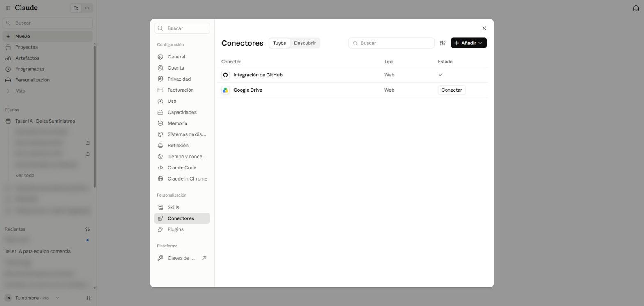
Task: Open General settings
Action: coord(182,57)
